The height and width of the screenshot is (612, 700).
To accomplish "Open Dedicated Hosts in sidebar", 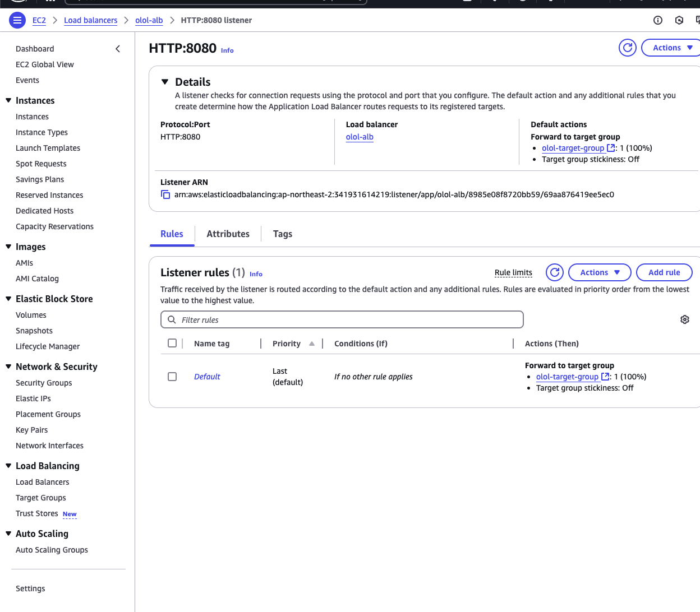I will 44,211.
